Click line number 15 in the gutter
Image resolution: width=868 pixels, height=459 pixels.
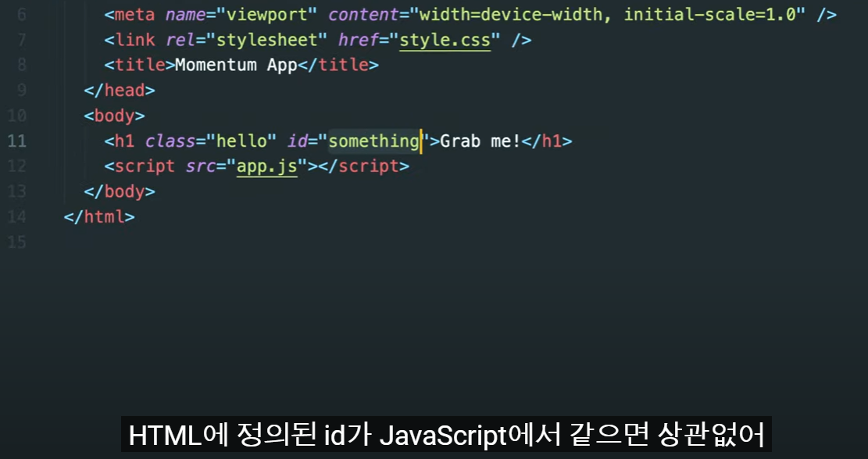click(17, 242)
